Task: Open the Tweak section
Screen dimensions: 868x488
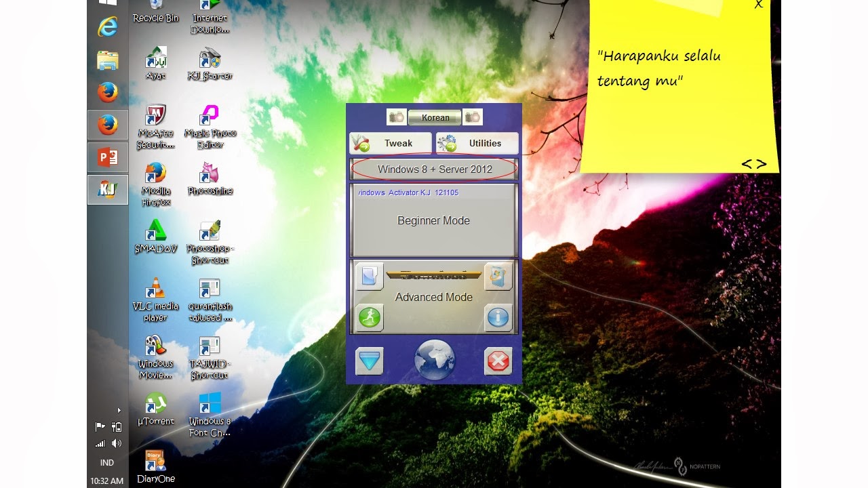Action: [391, 143]
